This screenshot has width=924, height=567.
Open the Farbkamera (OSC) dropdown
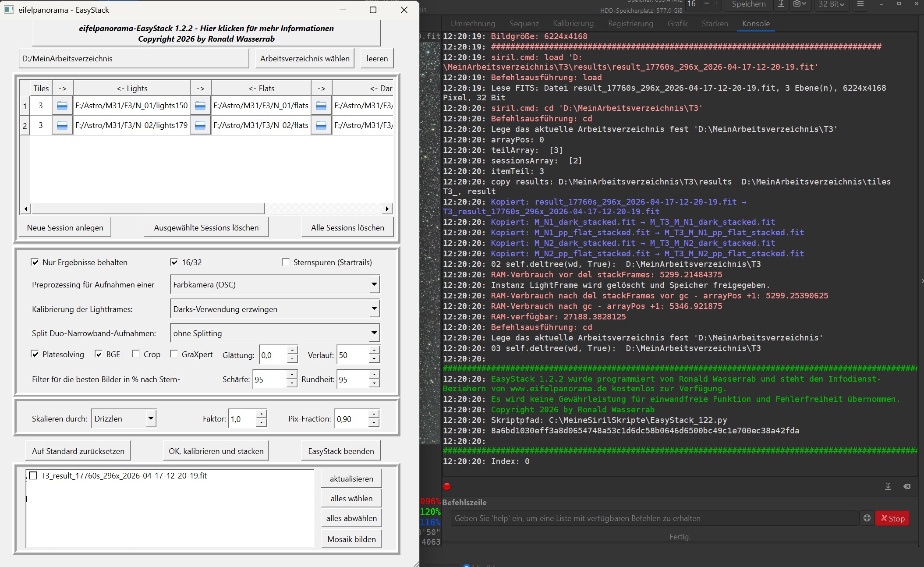point(274,285)
